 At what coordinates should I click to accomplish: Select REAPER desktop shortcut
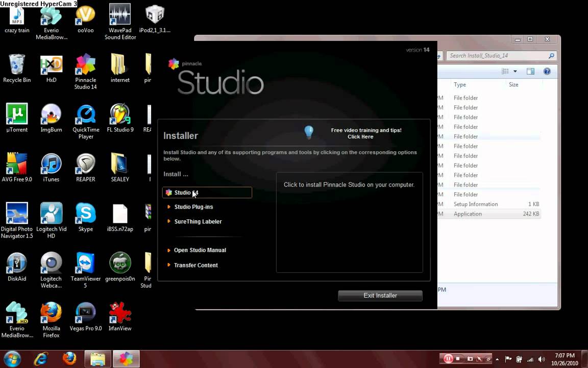(x=86, y=168)
